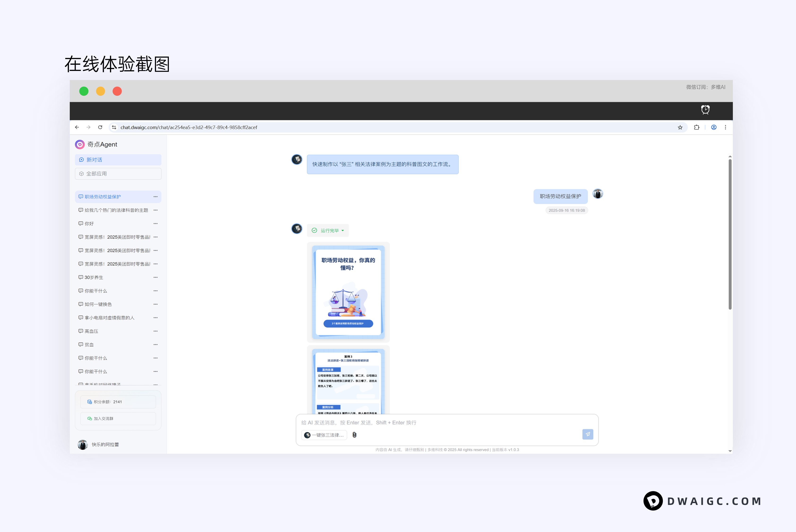Screen dimensions: 796x532
Task: Click the browser profile avatar icon
Action: point(713,127)
